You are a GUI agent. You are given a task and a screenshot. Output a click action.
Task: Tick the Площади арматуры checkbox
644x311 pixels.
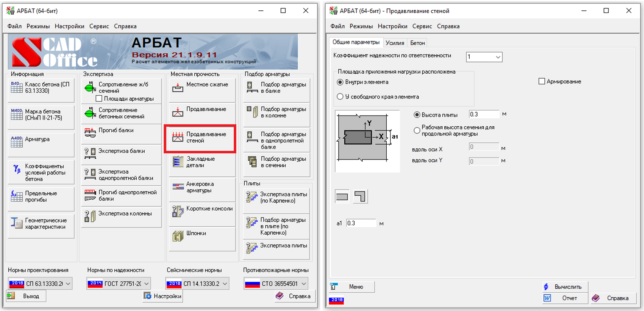point(99,99)
